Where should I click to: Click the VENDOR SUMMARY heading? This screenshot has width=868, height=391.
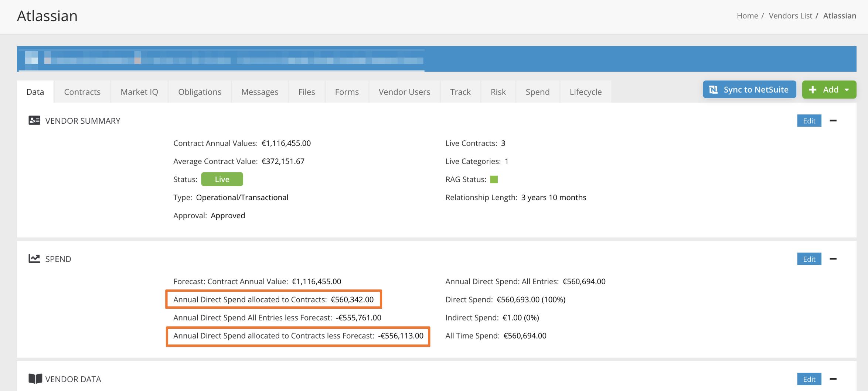coord(83,121)
